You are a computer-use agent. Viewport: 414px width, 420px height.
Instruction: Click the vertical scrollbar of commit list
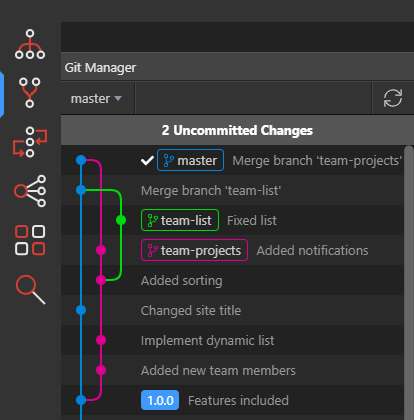pos(409,283)
